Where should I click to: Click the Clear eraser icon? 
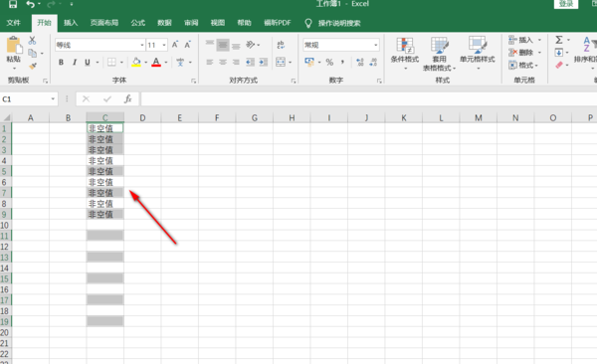tap(558, 65)
